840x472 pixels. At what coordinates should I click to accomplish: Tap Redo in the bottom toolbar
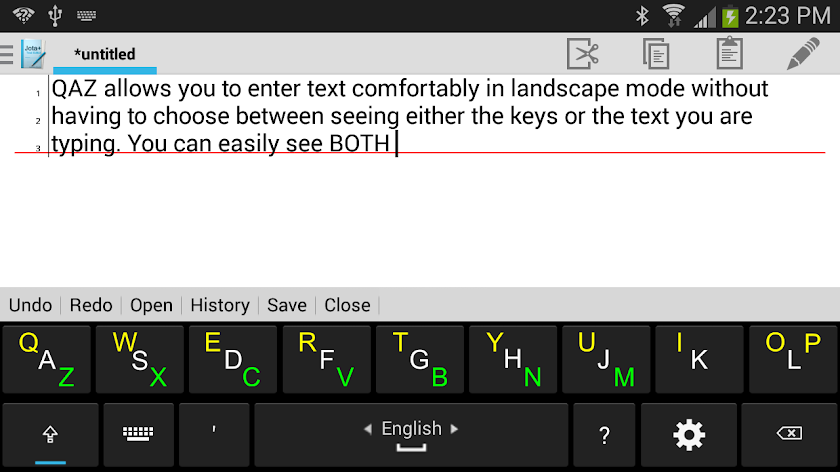point(91,305)
